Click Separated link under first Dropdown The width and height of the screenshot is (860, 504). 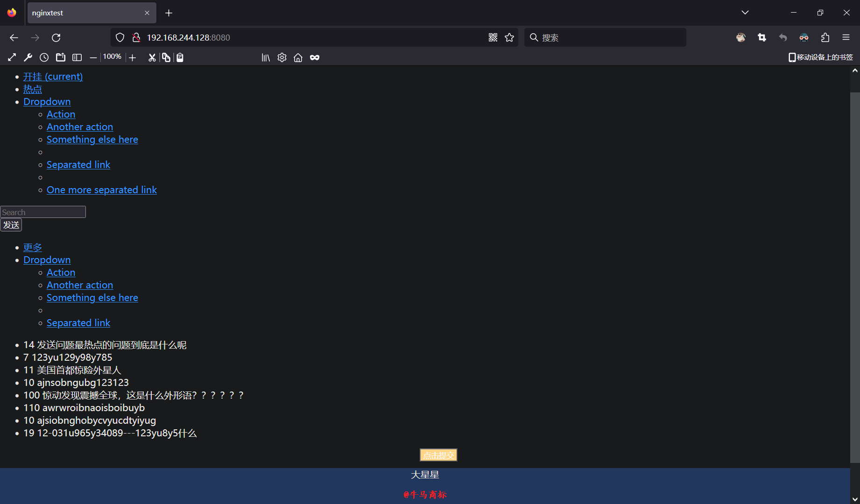78,165
